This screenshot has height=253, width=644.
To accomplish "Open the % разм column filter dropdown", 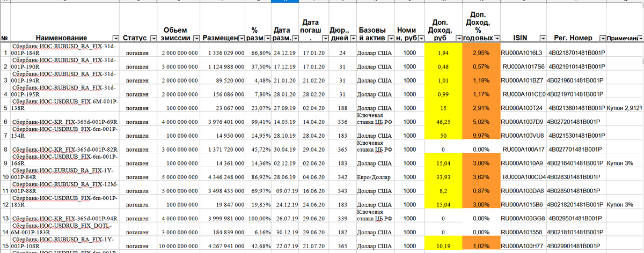I will coord(268,39).
